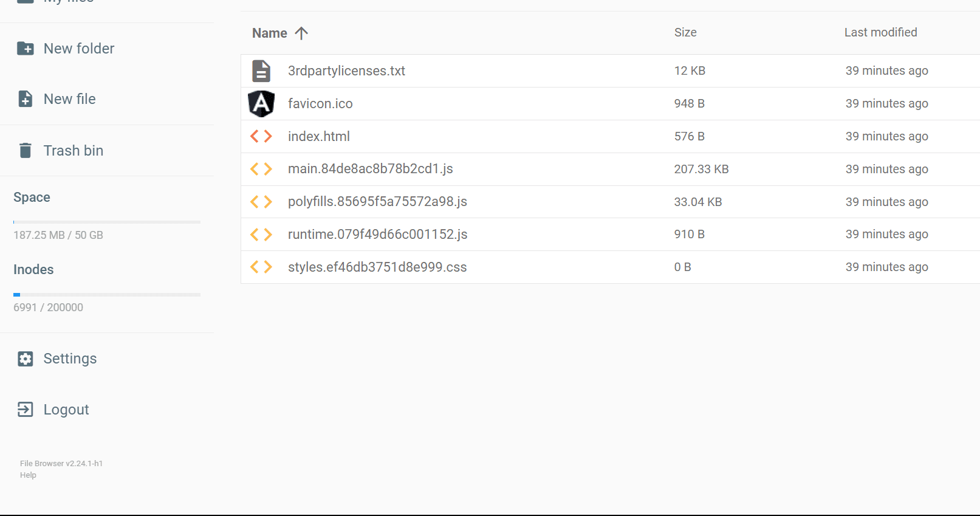
Task: Select the polyfills.85695f5a75572a98.js file row
Action: (x=610, y=202)
